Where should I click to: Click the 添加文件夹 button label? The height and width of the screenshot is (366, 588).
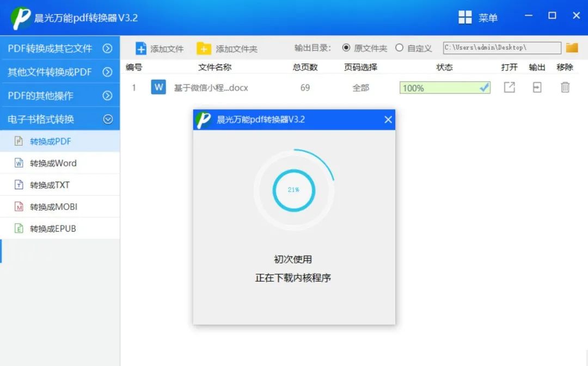click(x=236, y=49)
